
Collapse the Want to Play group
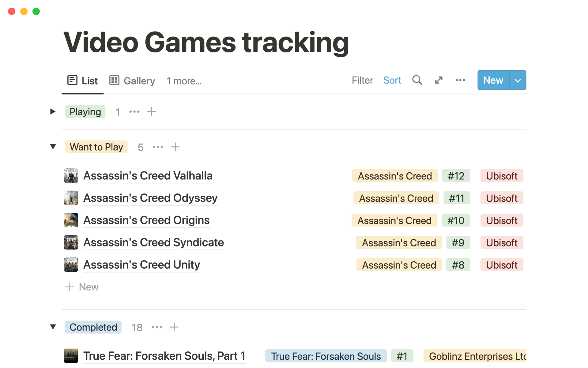[x=53, y=147]
